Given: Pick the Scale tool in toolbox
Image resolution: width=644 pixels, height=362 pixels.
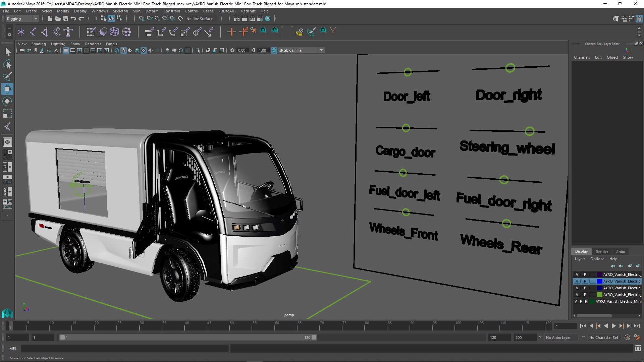Looking at the screenshot, I should (x=7, y=114).
